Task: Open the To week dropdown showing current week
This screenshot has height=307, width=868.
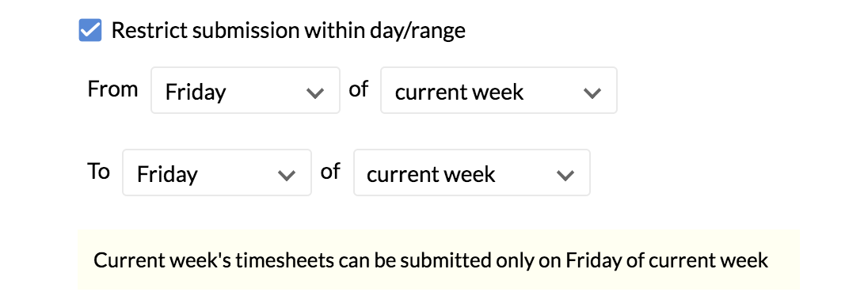Action: [472, 172]
